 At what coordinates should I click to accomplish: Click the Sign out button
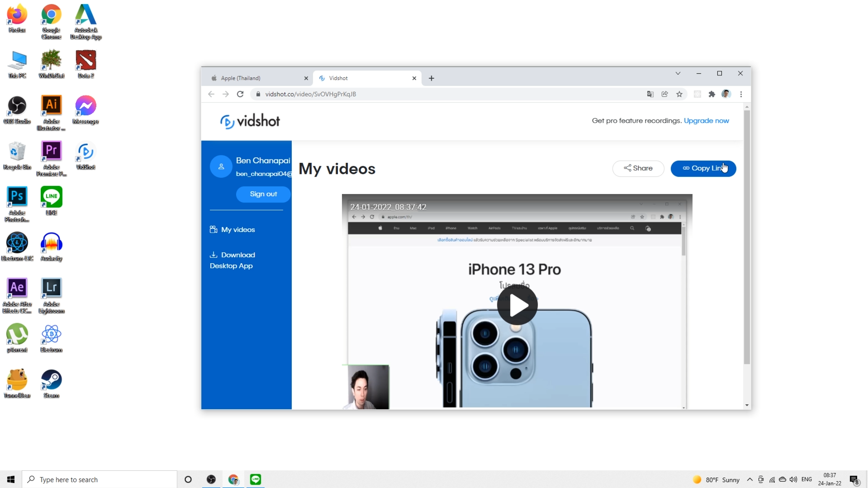coord(263,194)
